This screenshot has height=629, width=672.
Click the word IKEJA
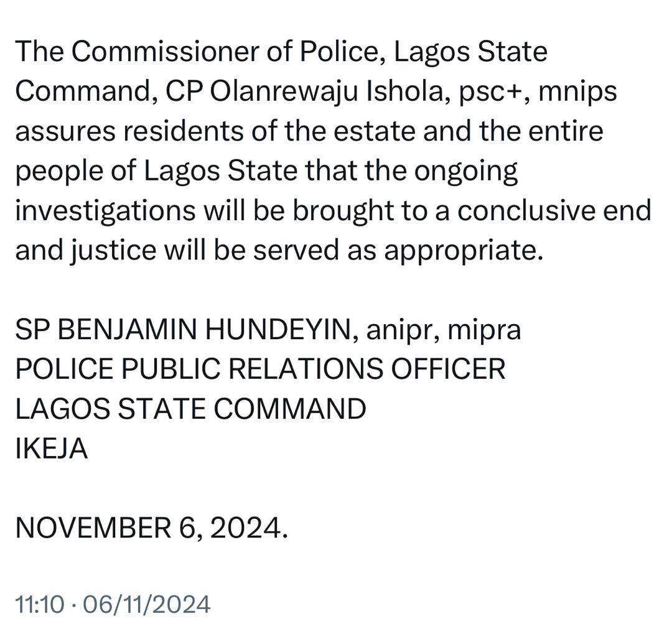point(51,449)
